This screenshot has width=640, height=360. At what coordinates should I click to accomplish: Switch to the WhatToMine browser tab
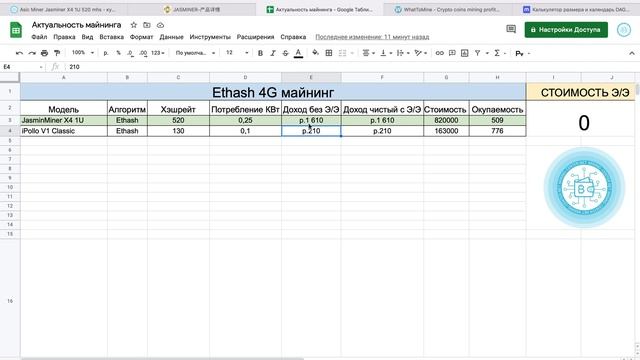coord(448,9)
